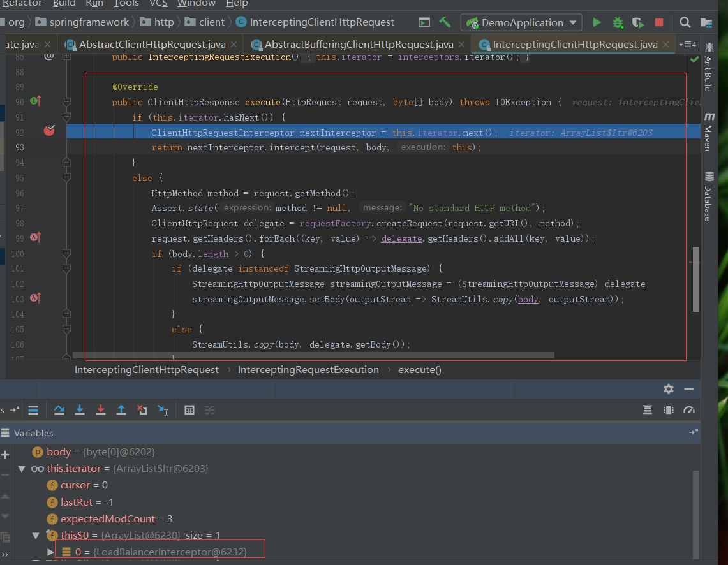Click the Run to Cursor icon
The width and height of the screenshot is (728, 565).
pyautogui.click(x=163, y=410)
